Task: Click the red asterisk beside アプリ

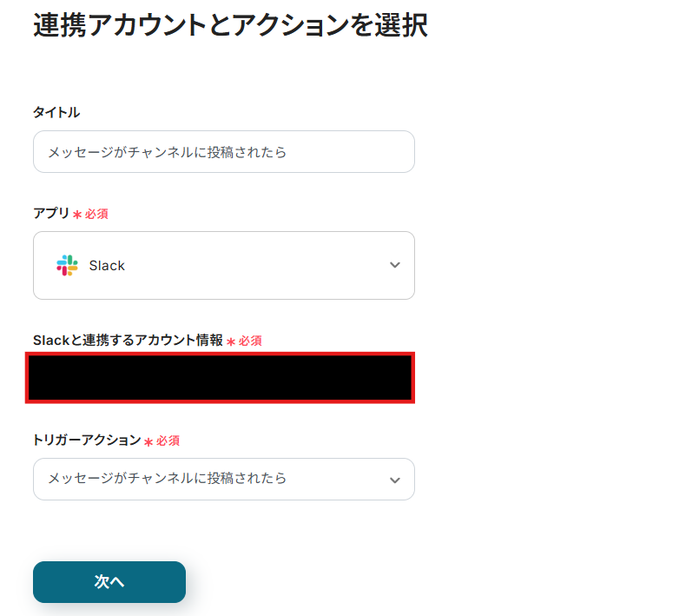Action: [77, 215]
